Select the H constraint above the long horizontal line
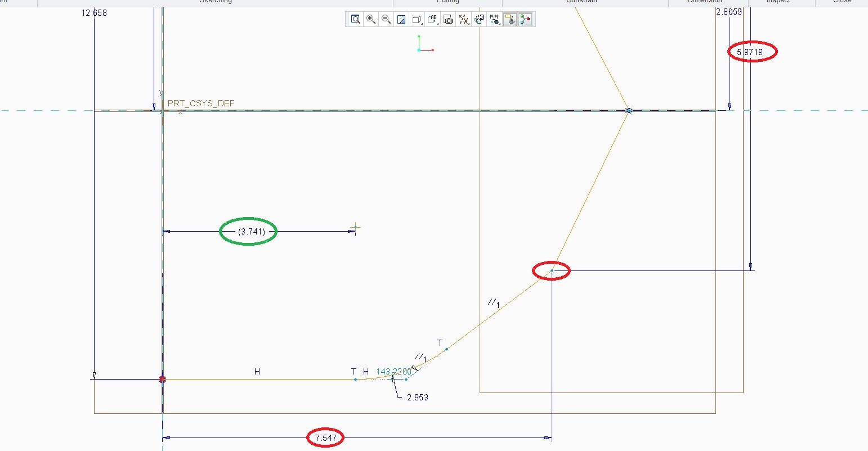Viewport: 868px width, 451px height. tap(257, 372)
